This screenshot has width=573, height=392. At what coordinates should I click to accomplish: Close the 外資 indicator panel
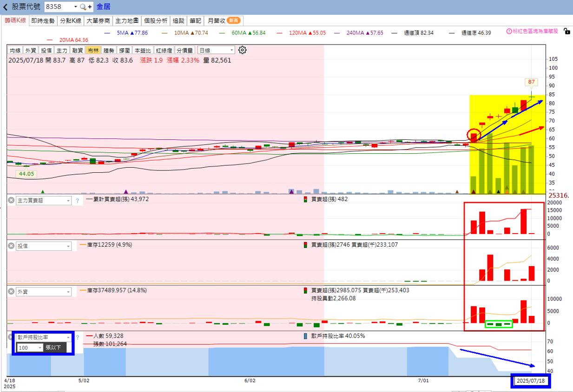pyautogui.click(x=11, y=291)
